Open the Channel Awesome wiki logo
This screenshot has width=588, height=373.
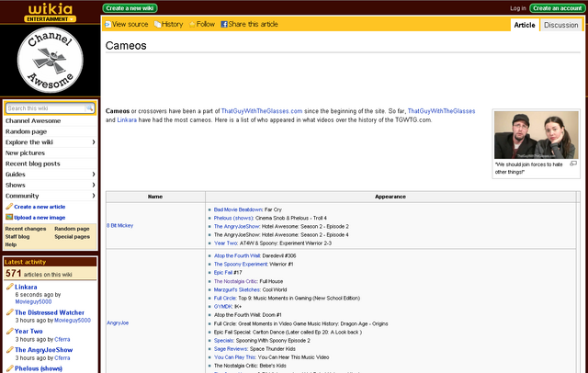pos(51,60)
